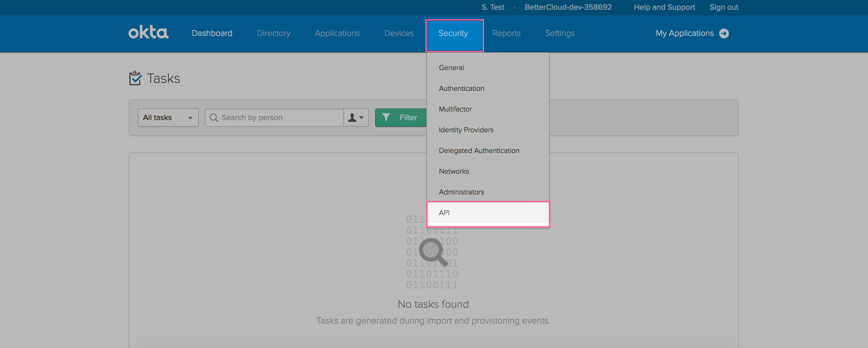Open the Security navigation dropdown
The width and height of the screenshot is (868, 348).
pyautogui.click(x=453, y=33)
